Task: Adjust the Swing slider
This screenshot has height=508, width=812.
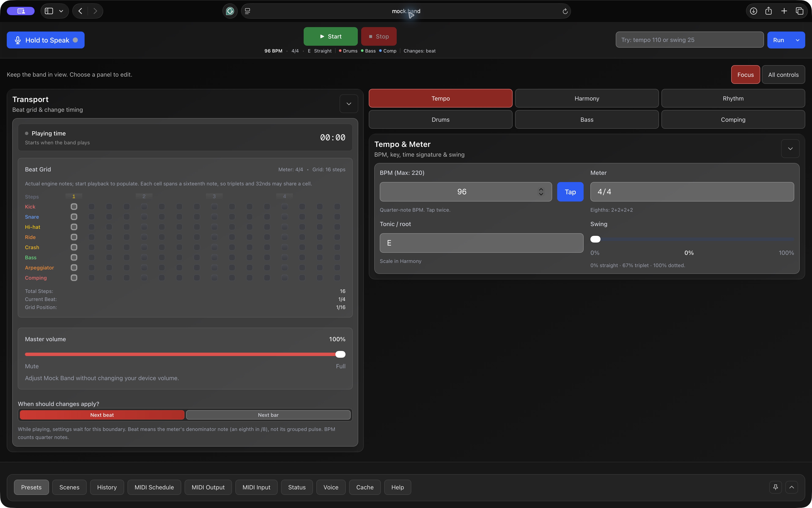Action: tap(692, 239)
